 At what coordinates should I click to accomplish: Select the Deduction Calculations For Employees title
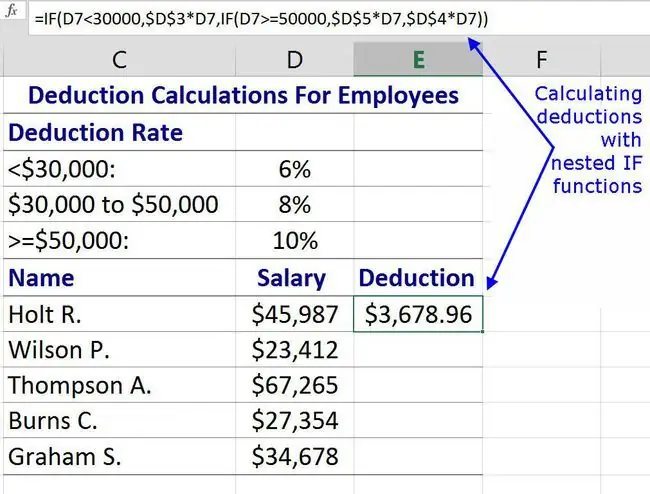click(243, 95)
